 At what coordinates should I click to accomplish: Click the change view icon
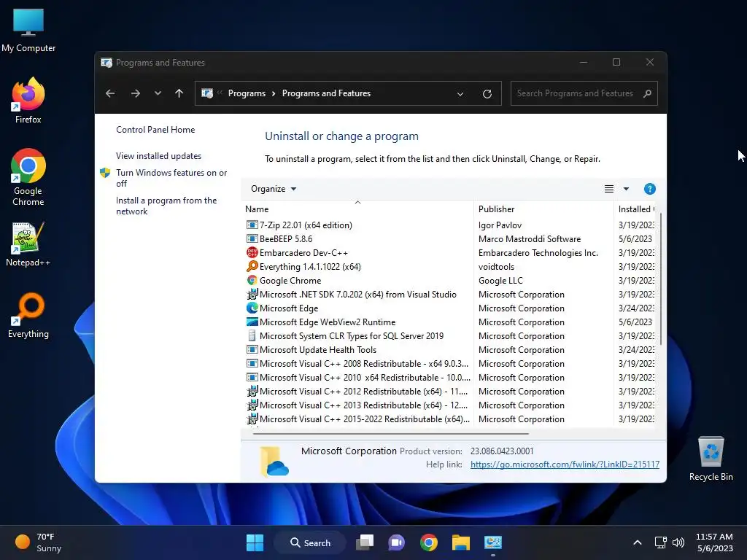tap(609, 189)
